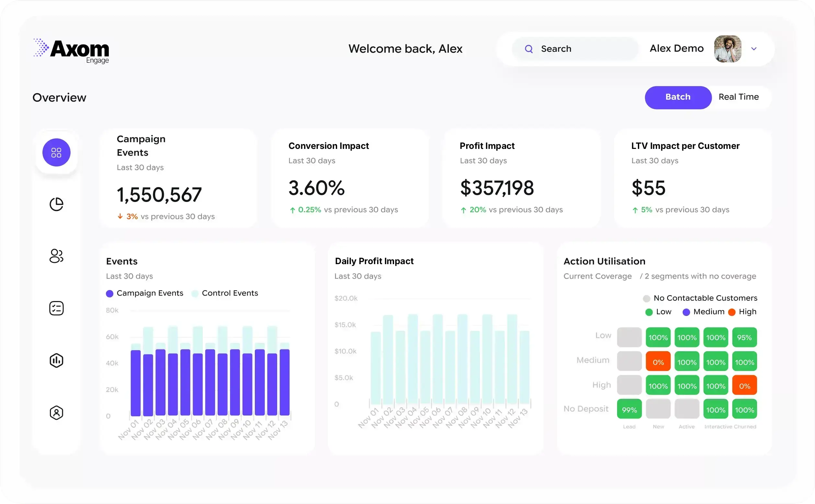Toggle Control Events legend in Events chart
815x504 pixels.
click(225, 293)
